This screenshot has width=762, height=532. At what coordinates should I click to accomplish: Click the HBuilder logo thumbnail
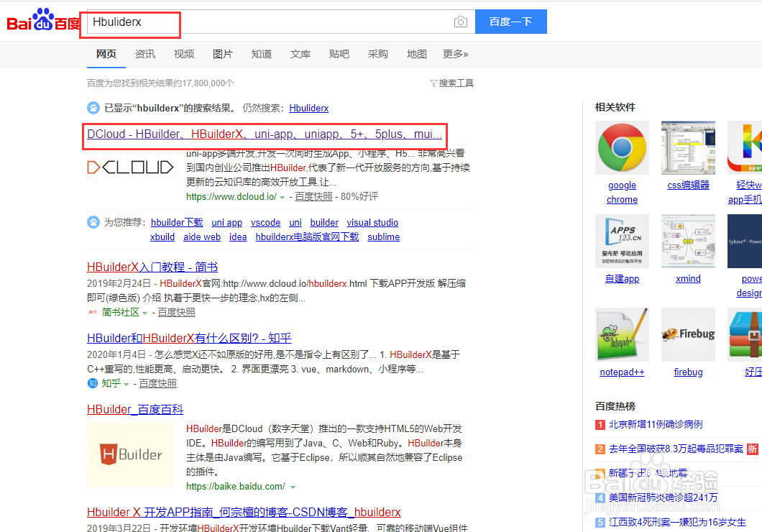click(x=130, y=454)
